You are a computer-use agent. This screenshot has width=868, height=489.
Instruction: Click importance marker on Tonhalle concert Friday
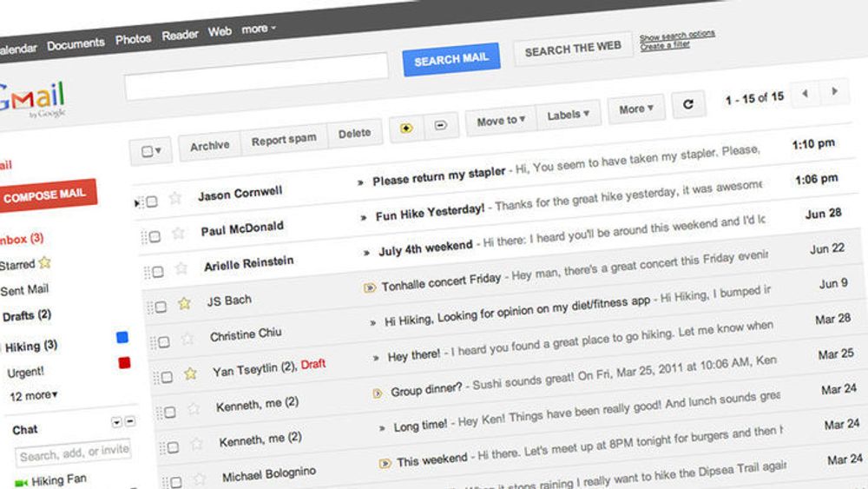(x=370, y=288)
